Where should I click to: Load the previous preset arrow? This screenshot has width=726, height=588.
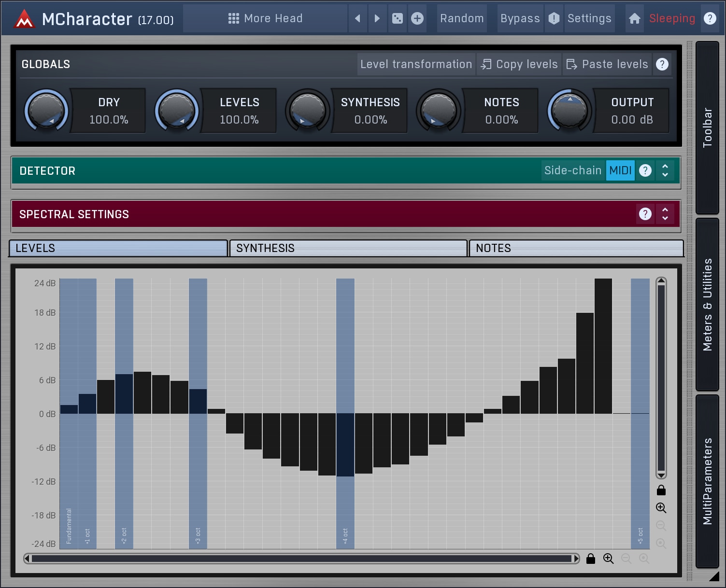point(357,18)
